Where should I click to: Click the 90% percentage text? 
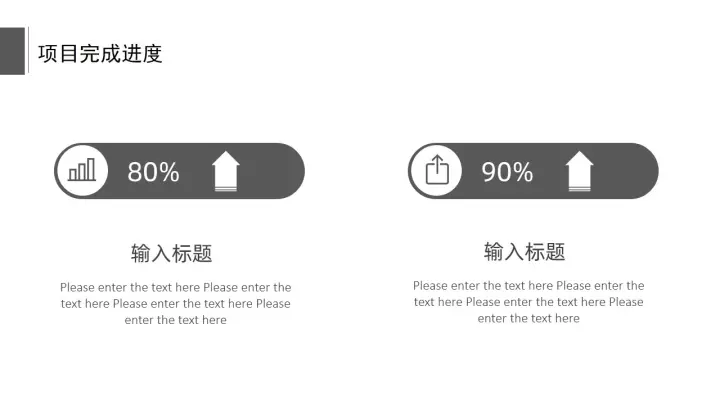507,172
